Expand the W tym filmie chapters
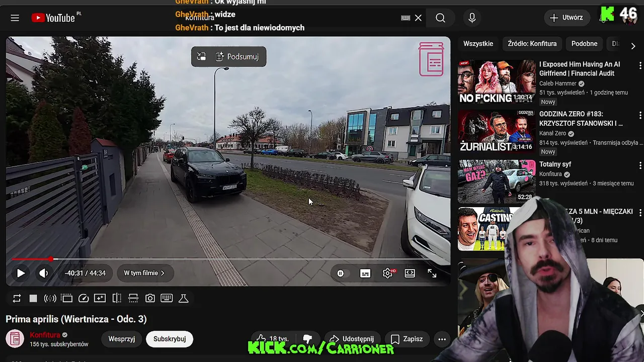This screenshot has width=644, height=362. (144, 273)
